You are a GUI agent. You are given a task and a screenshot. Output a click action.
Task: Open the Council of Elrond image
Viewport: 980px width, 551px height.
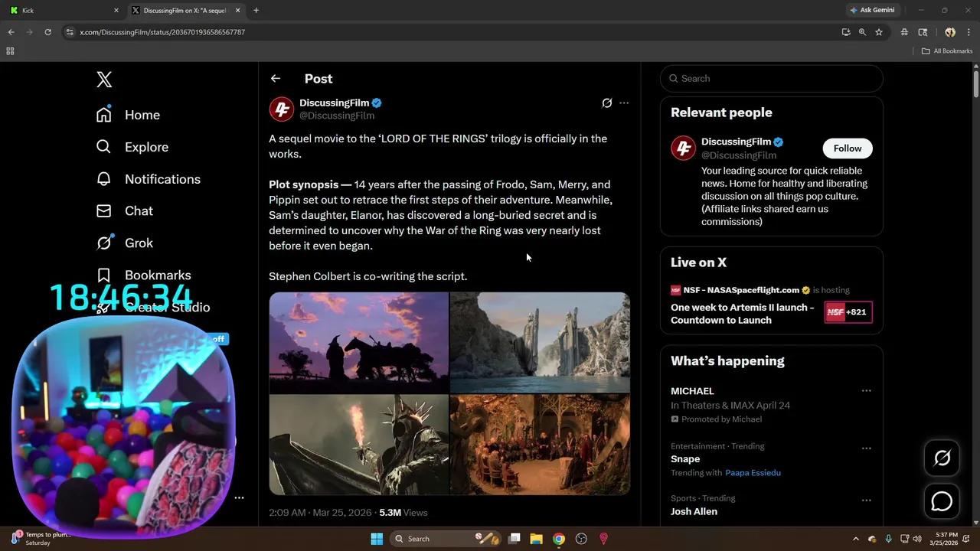click(x=541, y=445)
